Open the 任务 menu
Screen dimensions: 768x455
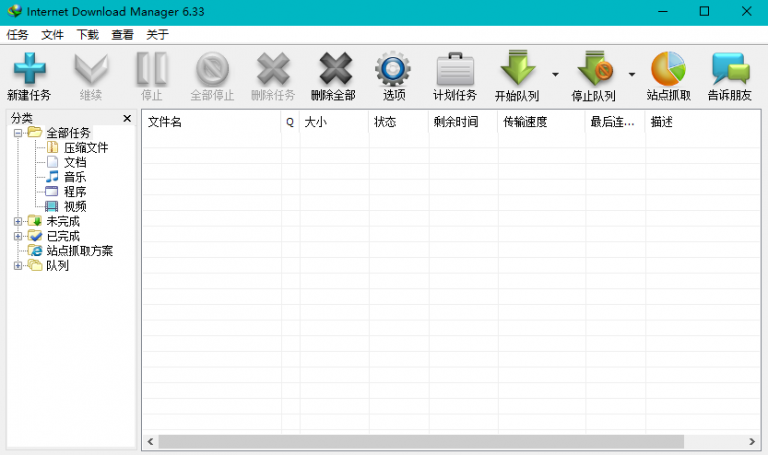(x=17, y=35)
